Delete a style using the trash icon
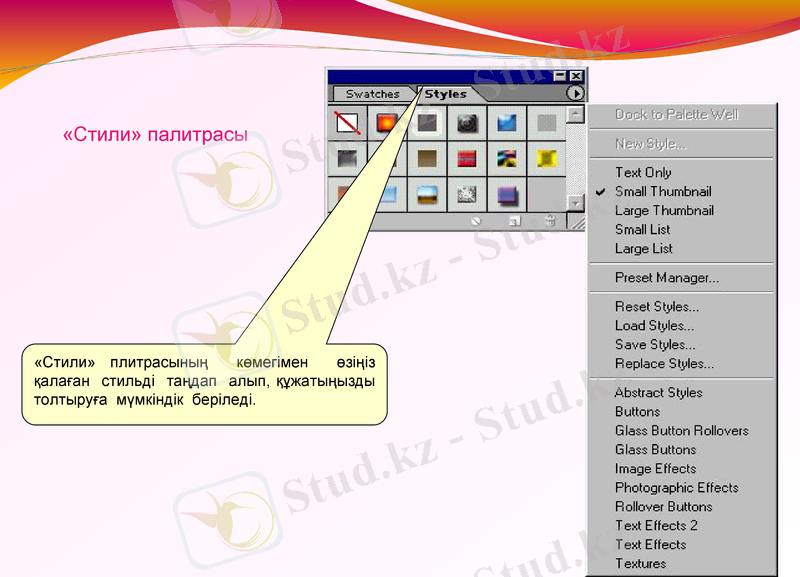 [x=549, y=221]
